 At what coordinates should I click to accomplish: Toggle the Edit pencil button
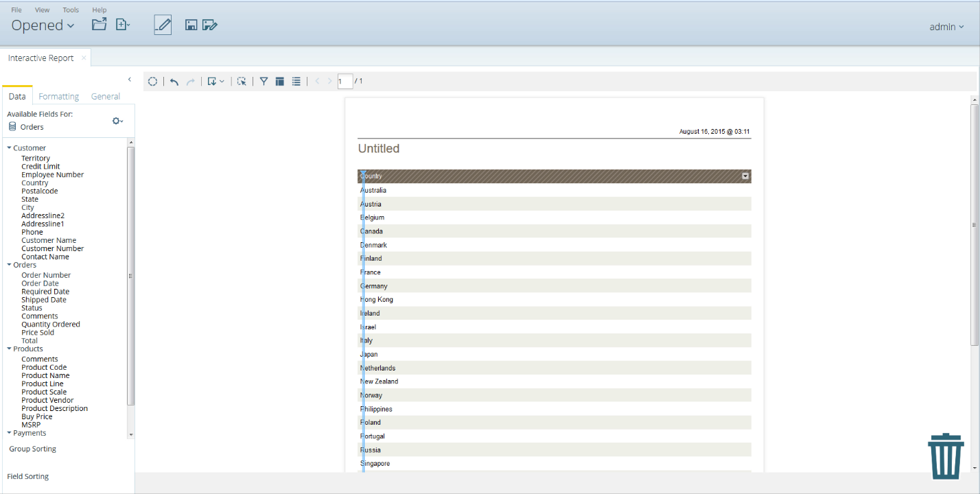point(163,25)
